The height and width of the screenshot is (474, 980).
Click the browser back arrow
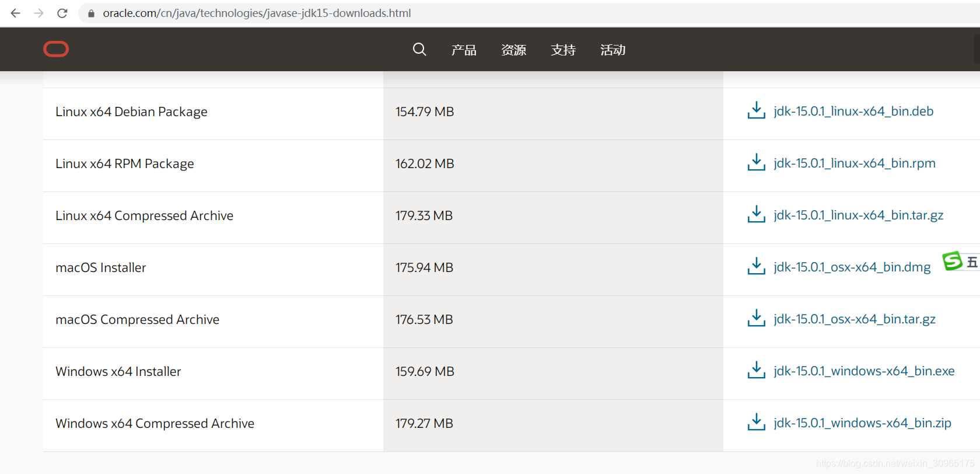[x=16, y=13]
